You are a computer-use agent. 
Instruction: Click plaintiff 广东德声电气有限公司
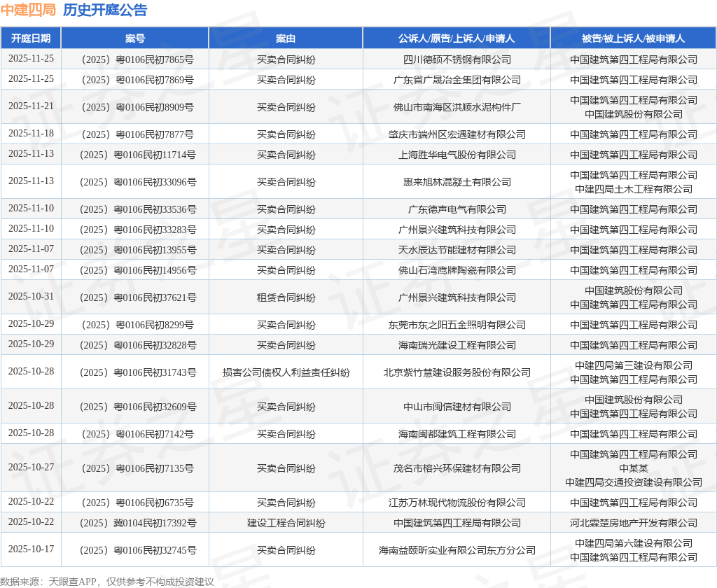click(457, 209)
